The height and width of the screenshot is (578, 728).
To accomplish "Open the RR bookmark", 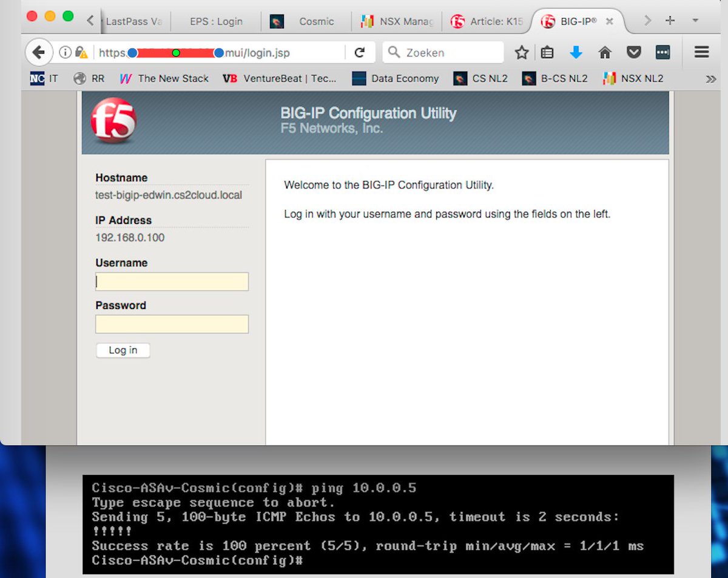I will (x=89, y=78).
